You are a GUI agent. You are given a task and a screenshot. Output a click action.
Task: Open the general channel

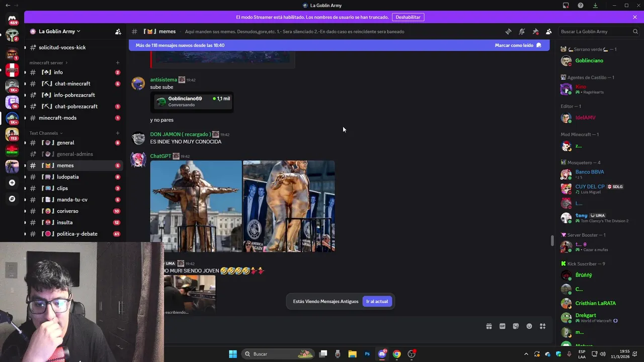tap(74, 143)
